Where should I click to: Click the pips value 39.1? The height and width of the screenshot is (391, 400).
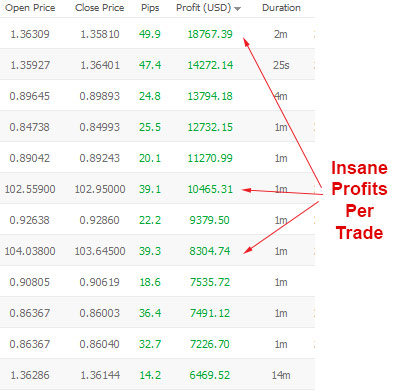point(150,189)
